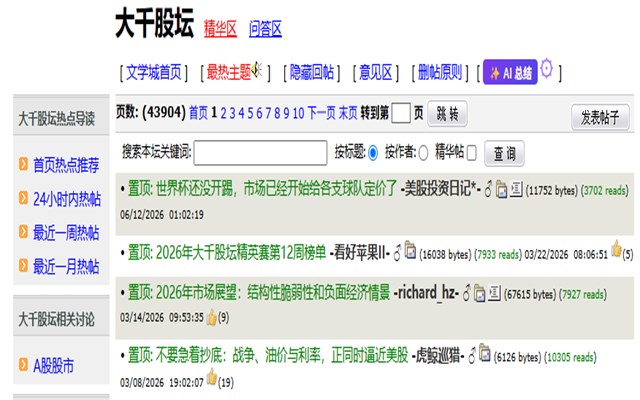Viewport: 640px width, 400px height.
Task: Click orange arrow icon beside 首页热点推荐
Action: pos(23,164)
